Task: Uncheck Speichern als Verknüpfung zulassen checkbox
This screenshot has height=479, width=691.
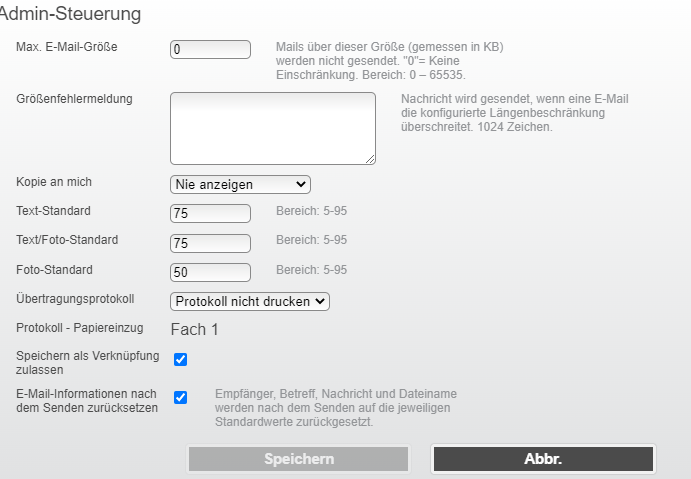Action: [181, 360]
